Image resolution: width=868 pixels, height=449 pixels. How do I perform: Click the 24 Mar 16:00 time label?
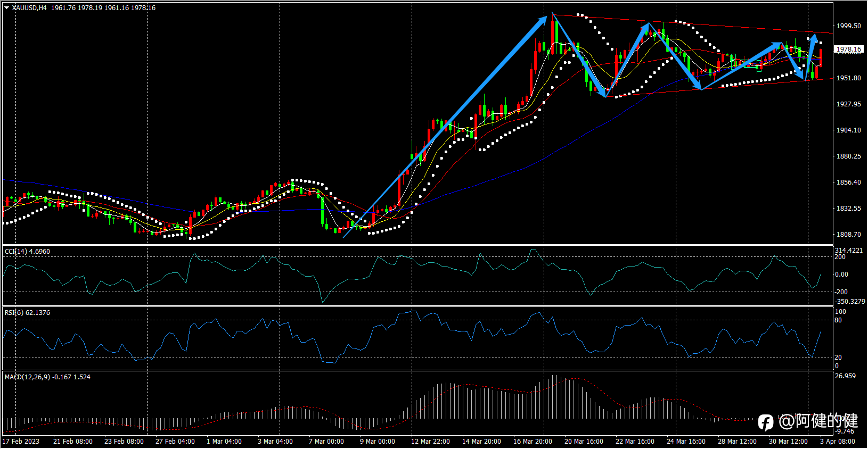[686, 442]
